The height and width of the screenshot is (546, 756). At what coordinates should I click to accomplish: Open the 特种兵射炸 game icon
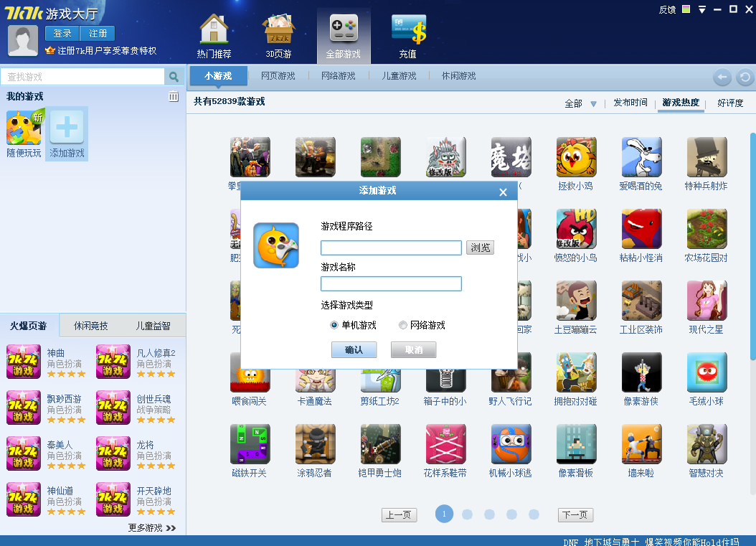coord(707,156)
